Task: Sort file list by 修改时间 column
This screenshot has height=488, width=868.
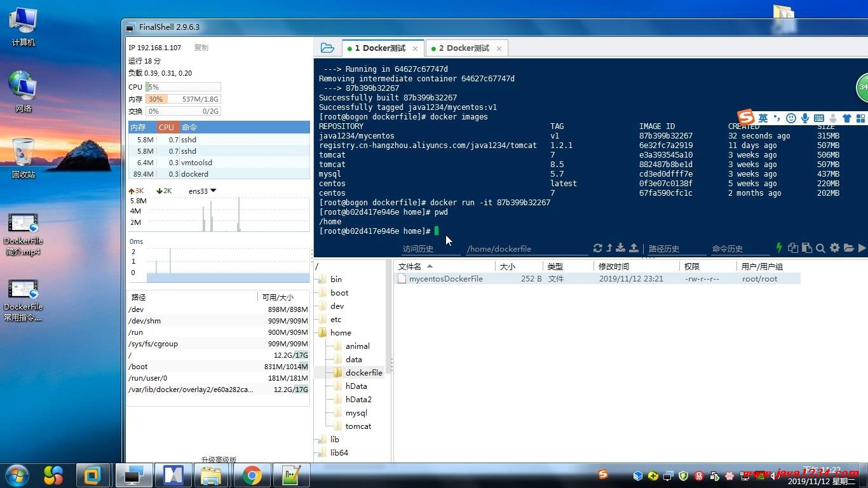Action: [635, 266]
